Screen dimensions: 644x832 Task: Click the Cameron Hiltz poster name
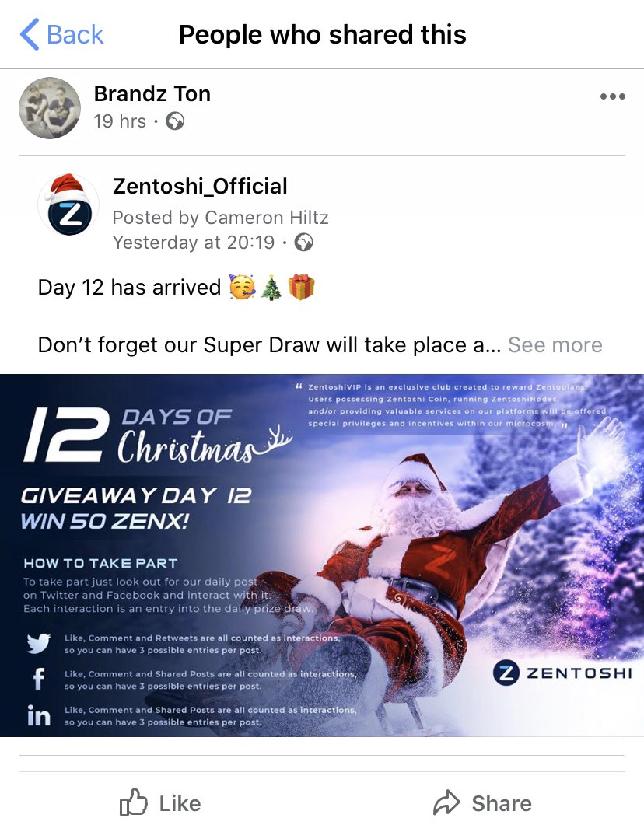pos(267,218)
